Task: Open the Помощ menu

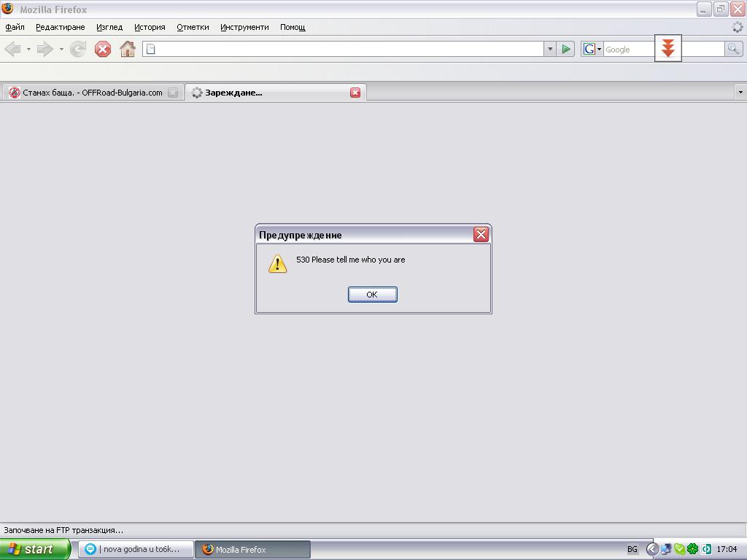Action: coord(293,27)
